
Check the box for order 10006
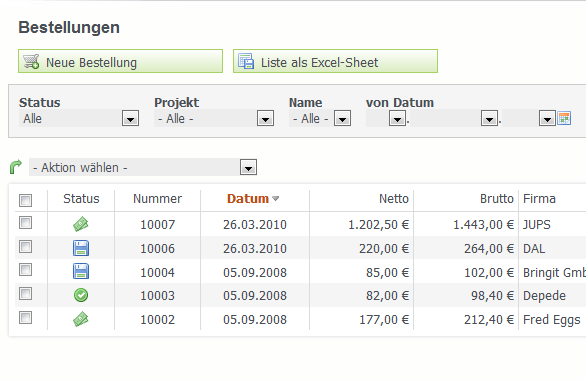(x=25, y=247)
